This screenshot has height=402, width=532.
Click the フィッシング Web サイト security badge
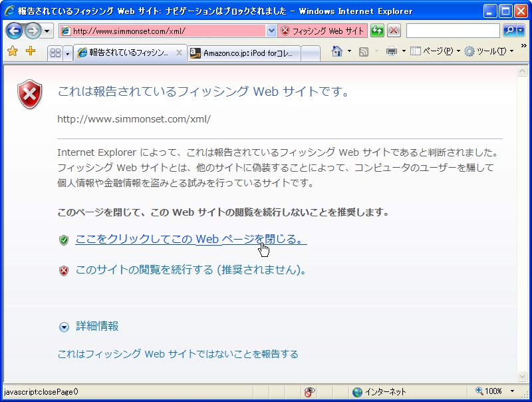323,31
